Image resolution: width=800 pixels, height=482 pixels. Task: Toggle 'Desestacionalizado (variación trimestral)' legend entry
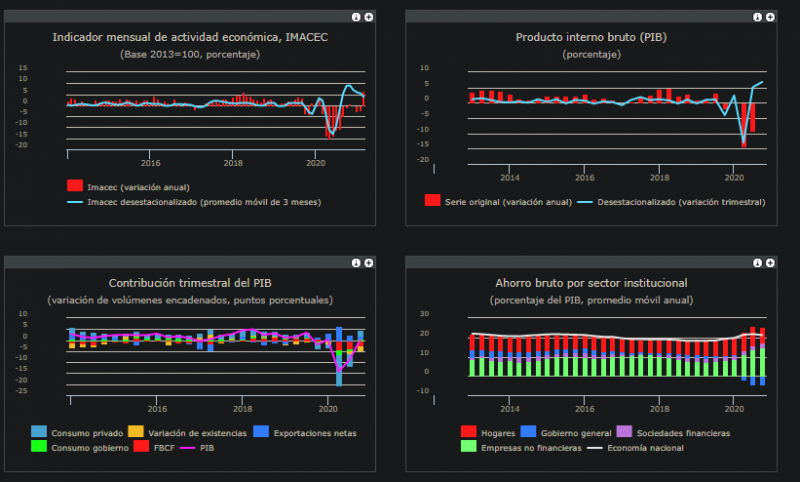pos(680,201)
